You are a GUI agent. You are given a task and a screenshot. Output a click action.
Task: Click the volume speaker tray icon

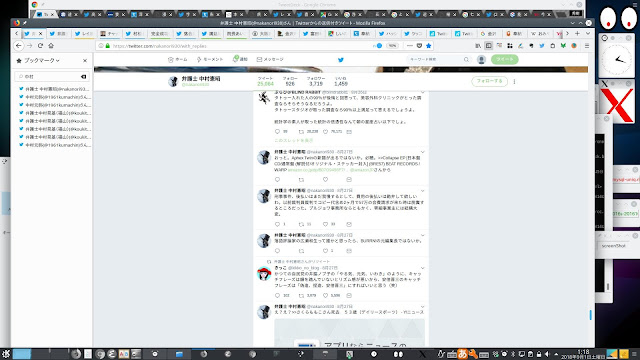547,354
